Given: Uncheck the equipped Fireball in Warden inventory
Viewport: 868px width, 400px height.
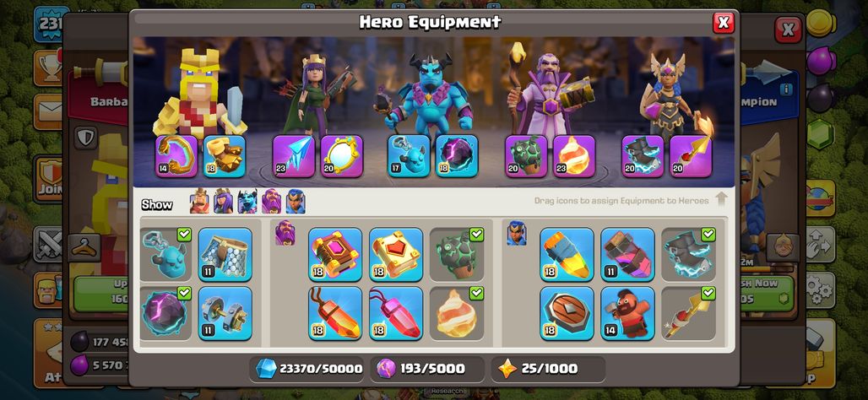Looking at the screenshot, I should (457, 313).
